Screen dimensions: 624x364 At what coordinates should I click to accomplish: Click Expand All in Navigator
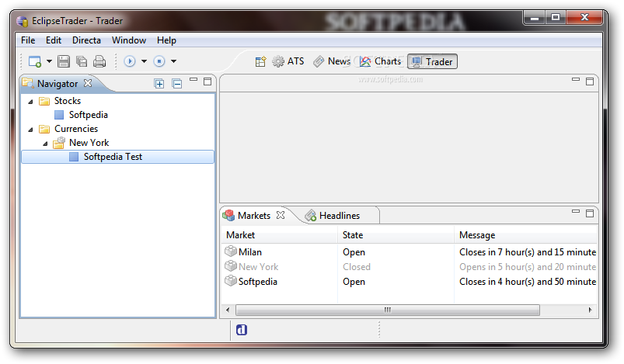159,84
